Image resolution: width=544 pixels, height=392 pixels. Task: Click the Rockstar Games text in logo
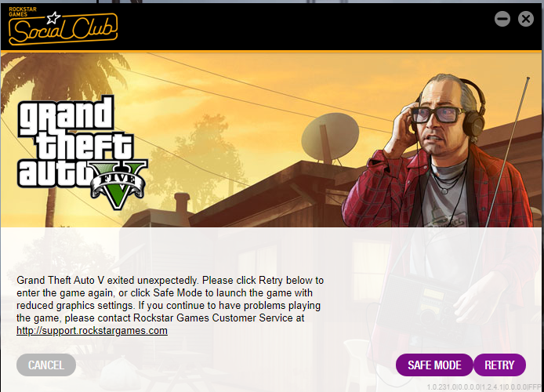pos(23,12)
